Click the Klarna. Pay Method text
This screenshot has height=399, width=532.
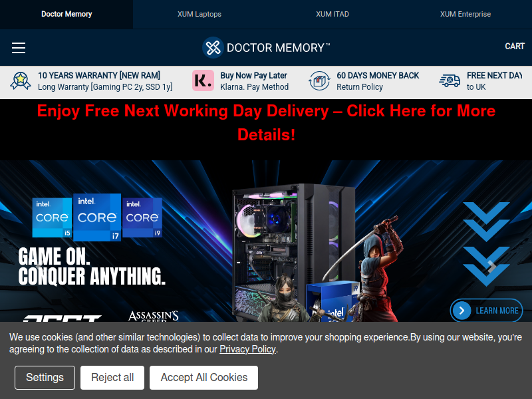(x=255, y=87)
